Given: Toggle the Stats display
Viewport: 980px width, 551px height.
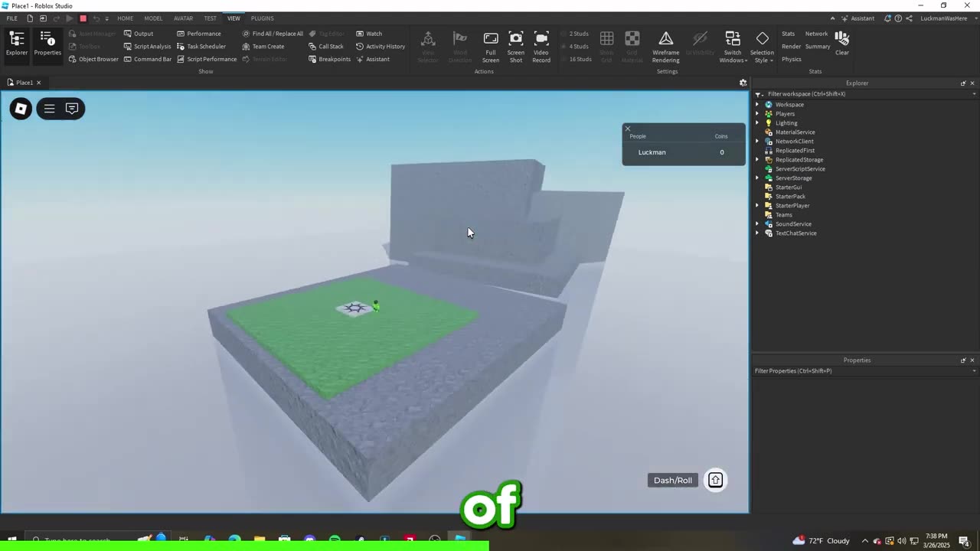Looking at the screenshot, I should 788,34.
